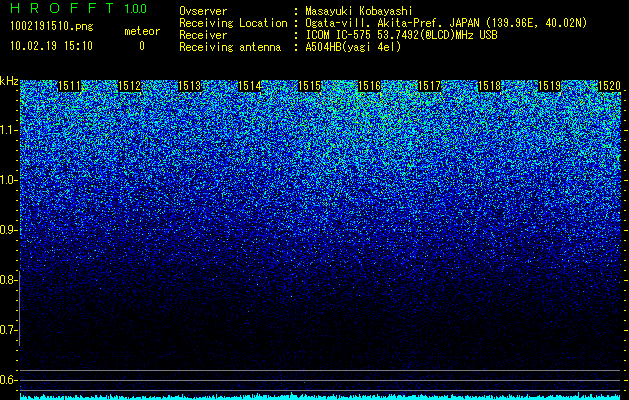This screenshot has width=629, height=400.
Task: Click the 1520 time marker
Action: tap(609, 86)
